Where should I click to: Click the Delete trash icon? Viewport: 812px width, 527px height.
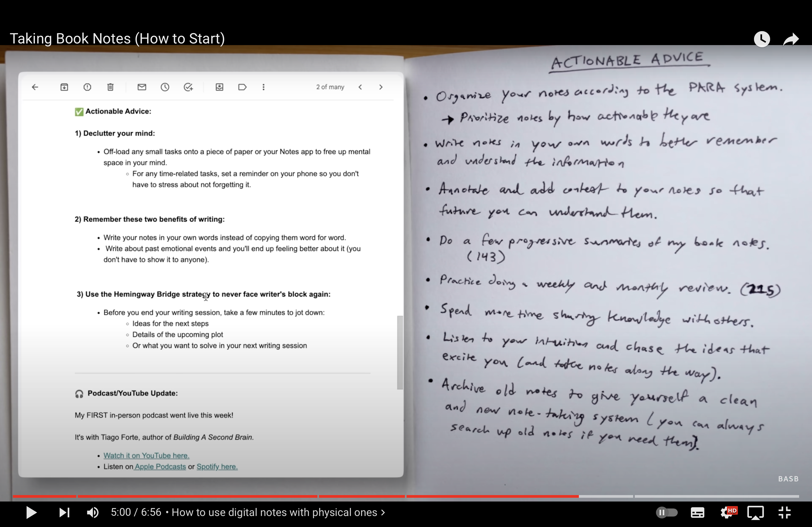pyautogui.click(x=110, y=87)
